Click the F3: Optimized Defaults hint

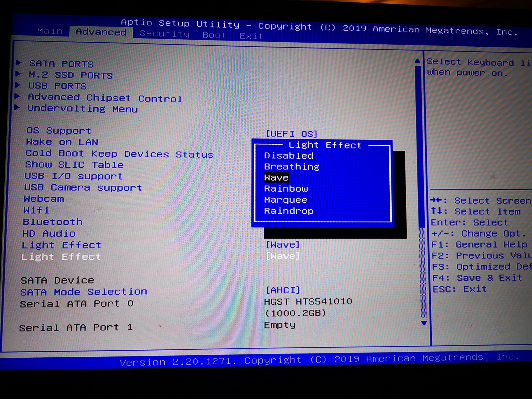coord(482,267)
